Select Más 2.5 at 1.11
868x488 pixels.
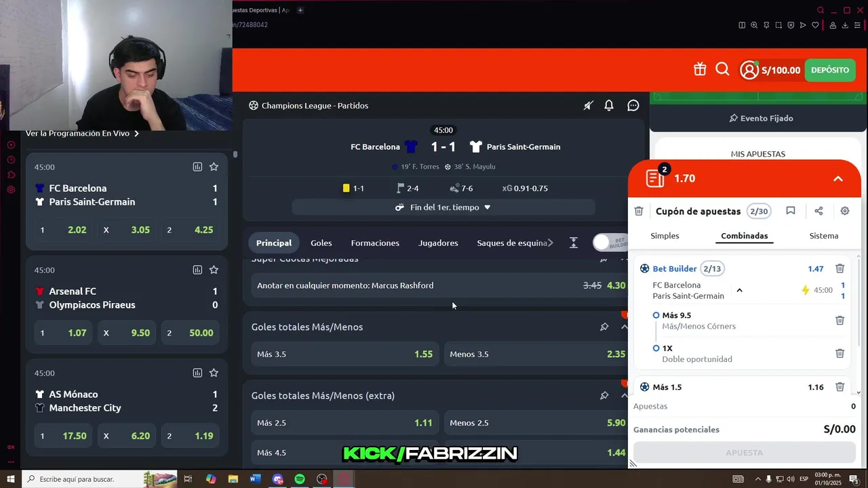click(x=344, y=422)
